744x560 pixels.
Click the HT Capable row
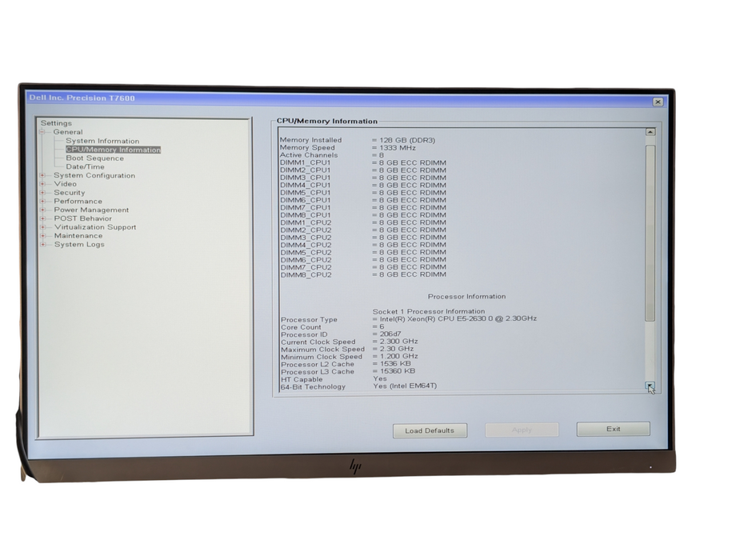click(334, 379)
